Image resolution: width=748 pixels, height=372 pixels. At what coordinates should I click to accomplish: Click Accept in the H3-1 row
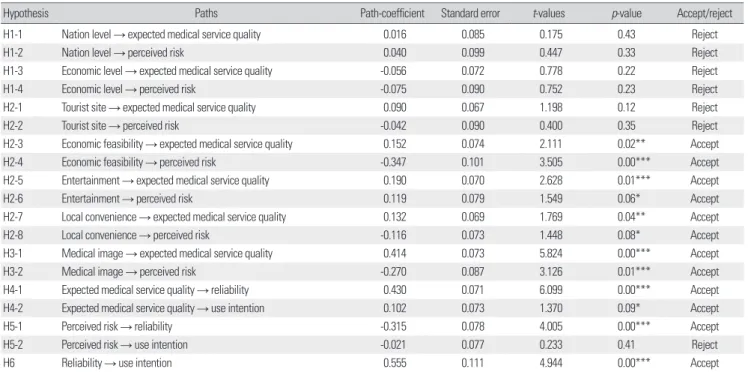coord(704,253)
